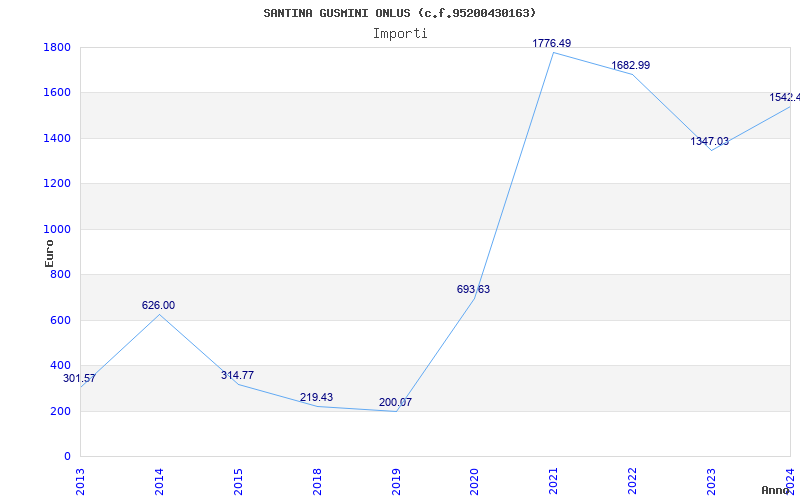The width and height of the screenshot is (800, 500).
Task: Select the Importi subtitle text
Action: click(400, 34)
